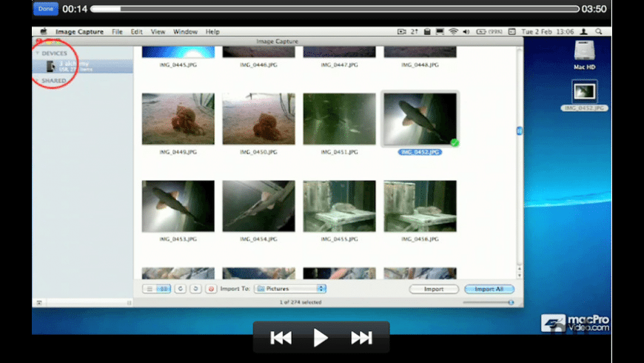Click the IMG_0448.JPG file name
Viewport: 644px width, 363px height.
click(420, 65)
